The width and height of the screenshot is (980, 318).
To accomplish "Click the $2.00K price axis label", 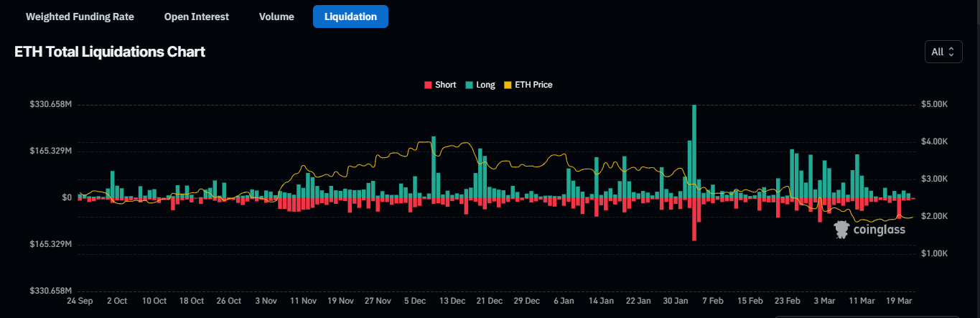I will click(933, 216).
